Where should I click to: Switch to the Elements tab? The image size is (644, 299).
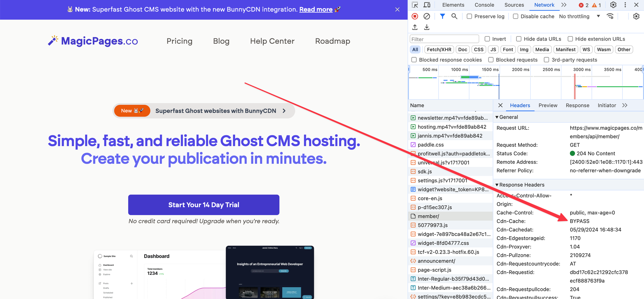pyautogui.click(x=453, y=5)
